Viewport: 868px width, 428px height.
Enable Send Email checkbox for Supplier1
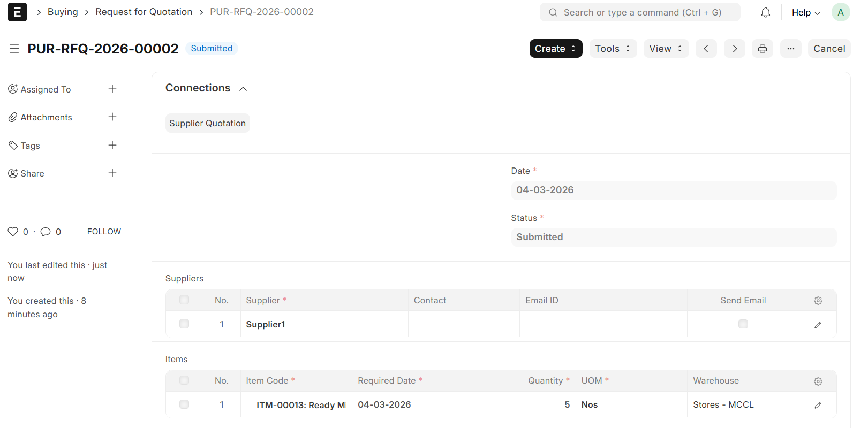click(743, 324)
